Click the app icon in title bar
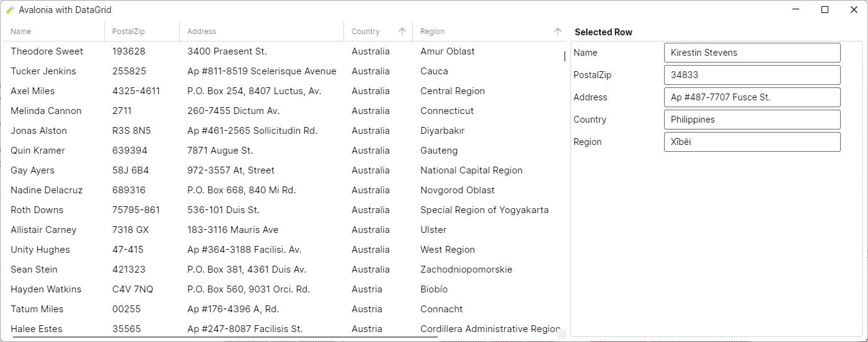This screenshot has height=342, width=868. pos(10,10)
